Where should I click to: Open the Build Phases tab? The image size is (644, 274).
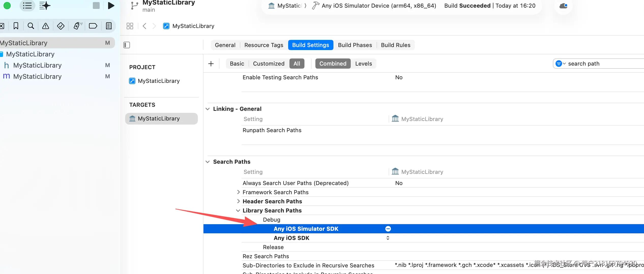[355, 45]
